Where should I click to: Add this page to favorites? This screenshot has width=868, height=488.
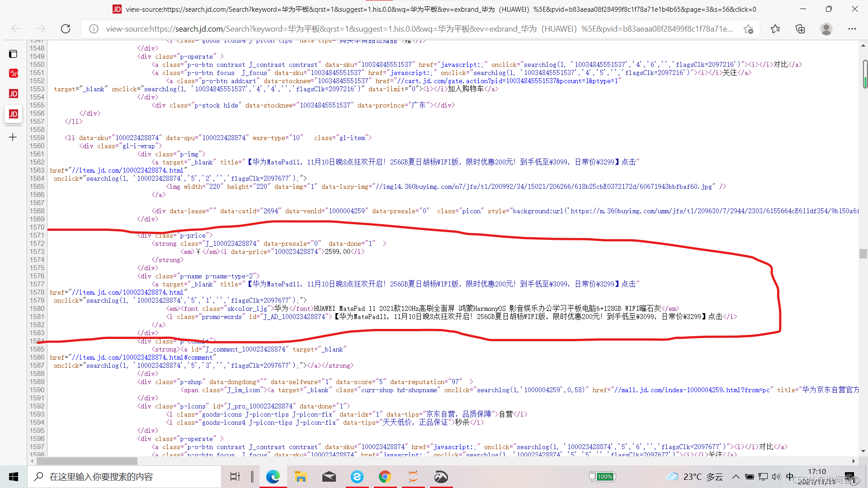[x=748, y=29]
